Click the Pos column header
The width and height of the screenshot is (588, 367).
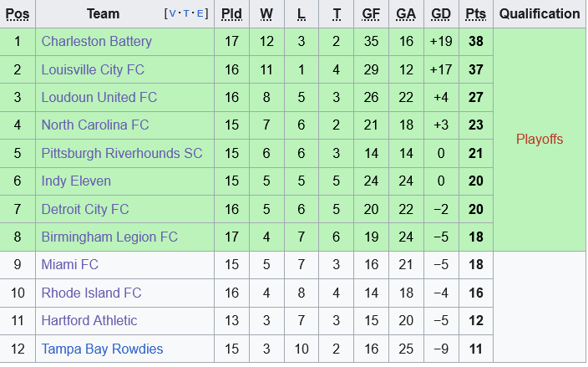coord(18,14)
